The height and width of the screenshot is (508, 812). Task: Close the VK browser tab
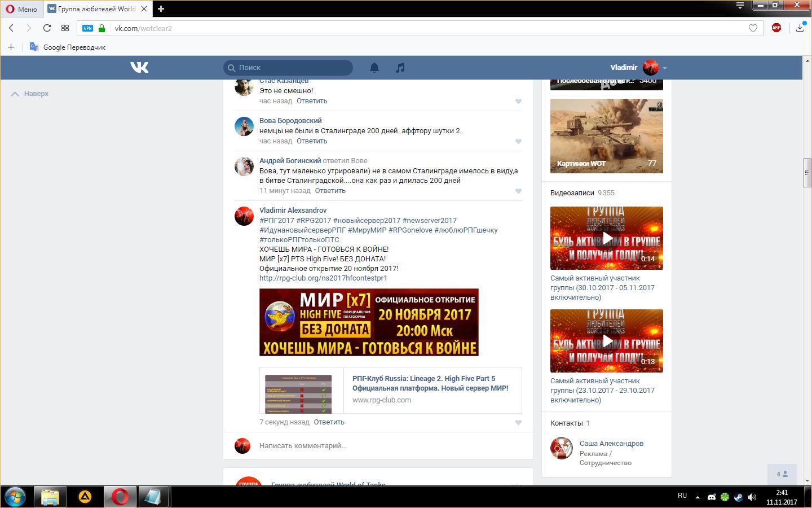click(144, 9)
